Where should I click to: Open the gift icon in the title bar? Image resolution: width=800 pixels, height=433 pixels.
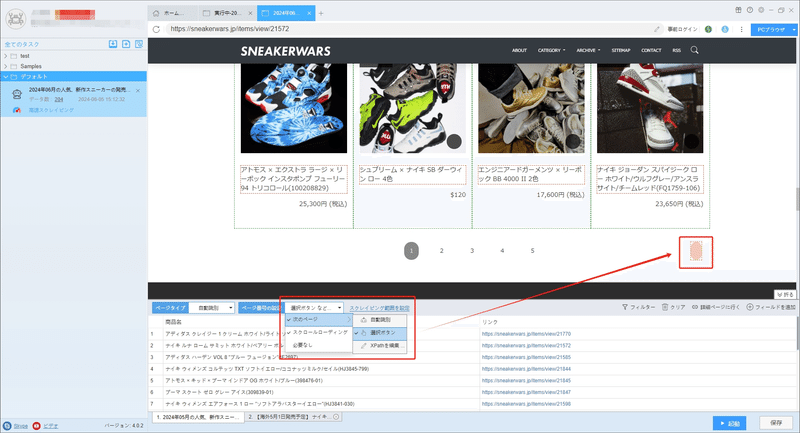pos(738,10)
